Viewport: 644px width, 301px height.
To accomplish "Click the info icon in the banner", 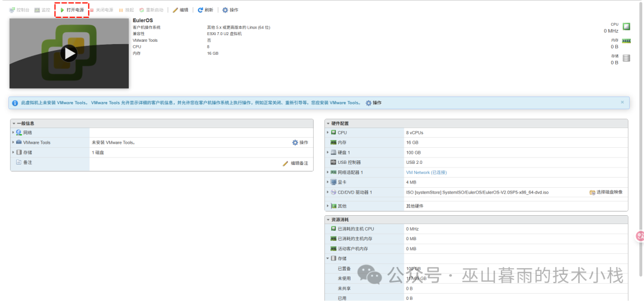I will [x=15, y=103].
